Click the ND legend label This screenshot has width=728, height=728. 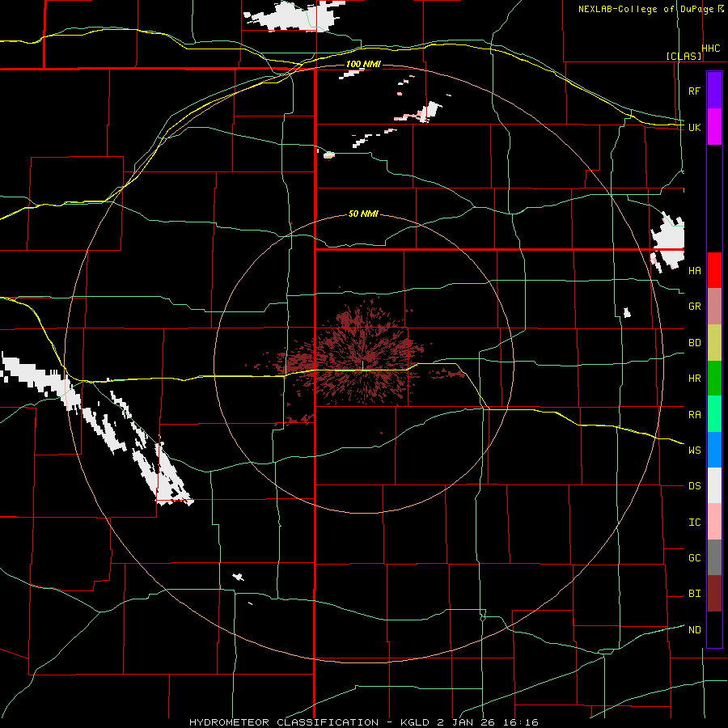coord(694,630)
